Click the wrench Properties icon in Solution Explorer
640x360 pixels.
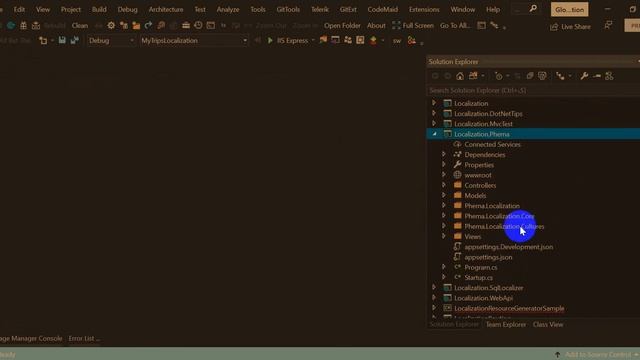pyautogui.click(x=584, y=76)
